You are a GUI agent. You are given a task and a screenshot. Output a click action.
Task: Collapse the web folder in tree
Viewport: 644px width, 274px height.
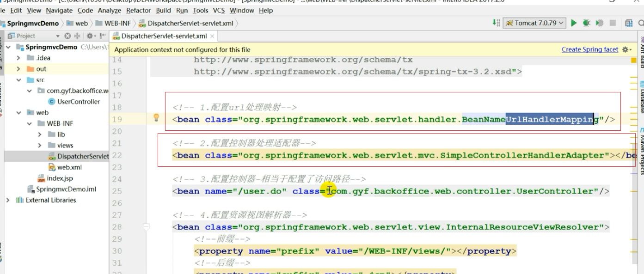18,112
